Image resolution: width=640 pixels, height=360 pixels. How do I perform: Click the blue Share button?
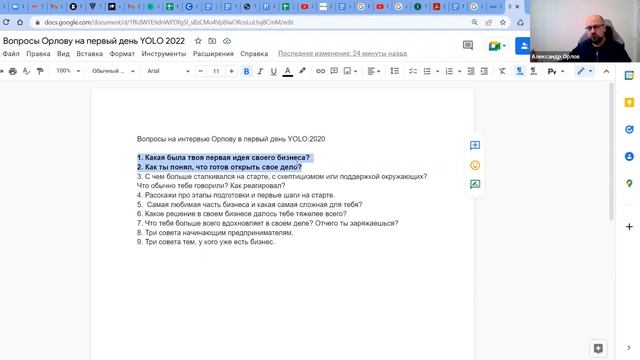(522, 46)
